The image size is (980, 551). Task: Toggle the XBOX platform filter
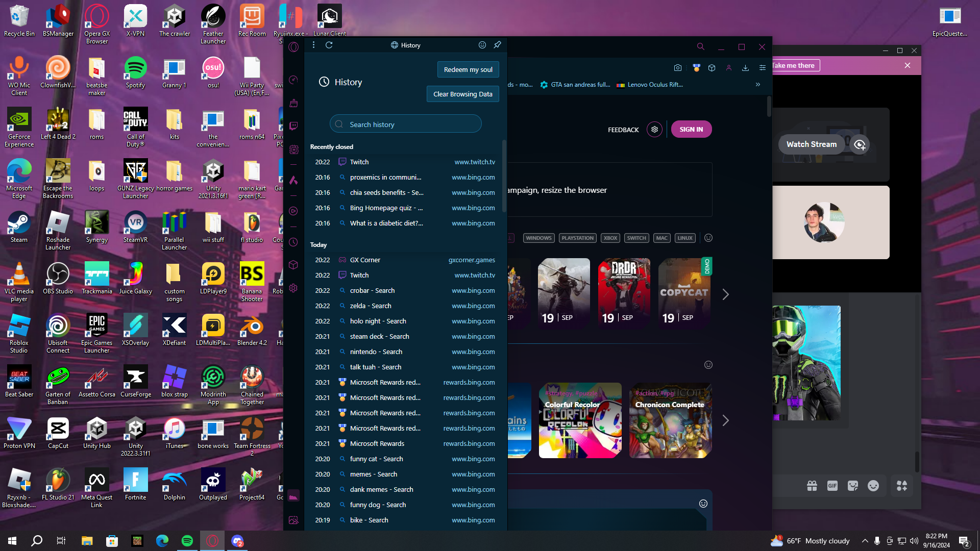tap(610, 238)
